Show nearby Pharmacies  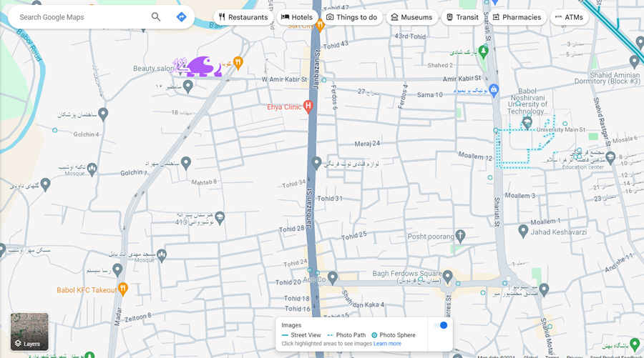tap(517, 17)
